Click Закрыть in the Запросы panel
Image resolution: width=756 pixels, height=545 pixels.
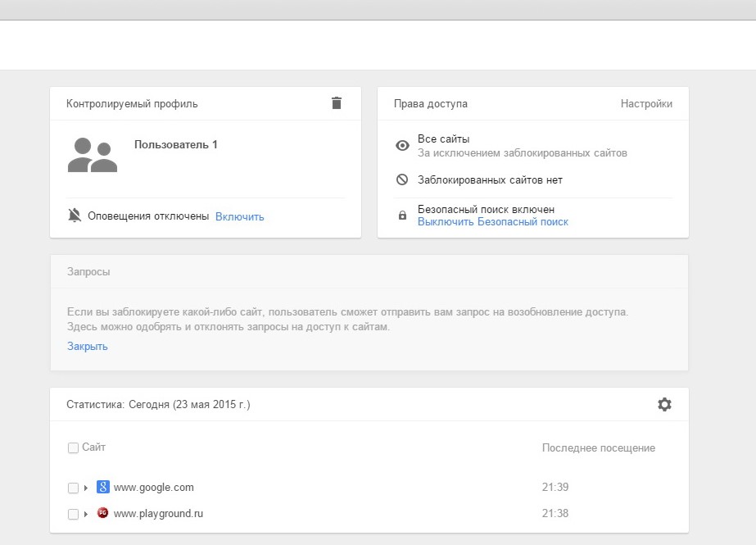[x=88, y=347]
